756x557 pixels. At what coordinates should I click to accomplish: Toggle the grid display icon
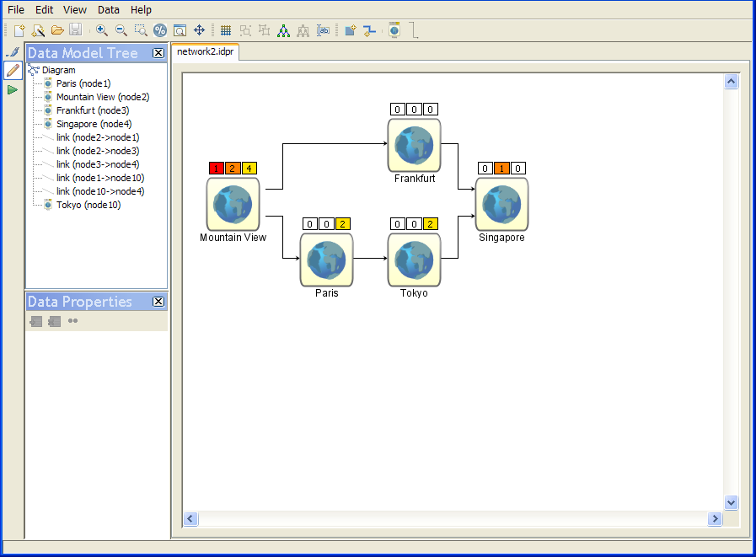pyautogui.click(x=226, y=30)
